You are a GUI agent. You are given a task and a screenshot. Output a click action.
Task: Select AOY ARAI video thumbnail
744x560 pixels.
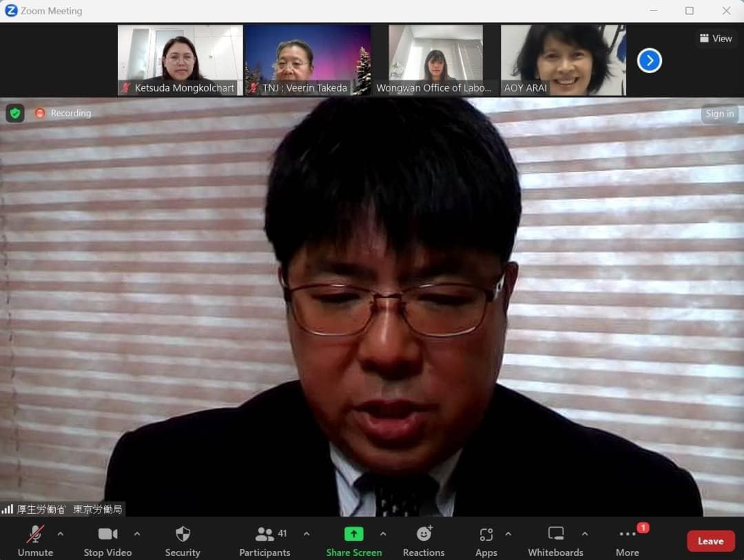tap(563, 60)
